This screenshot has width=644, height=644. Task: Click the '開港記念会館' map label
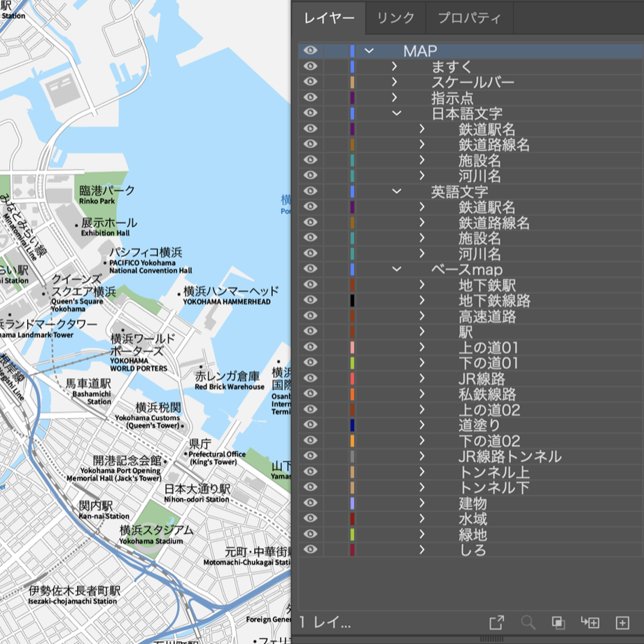(127, 460)
